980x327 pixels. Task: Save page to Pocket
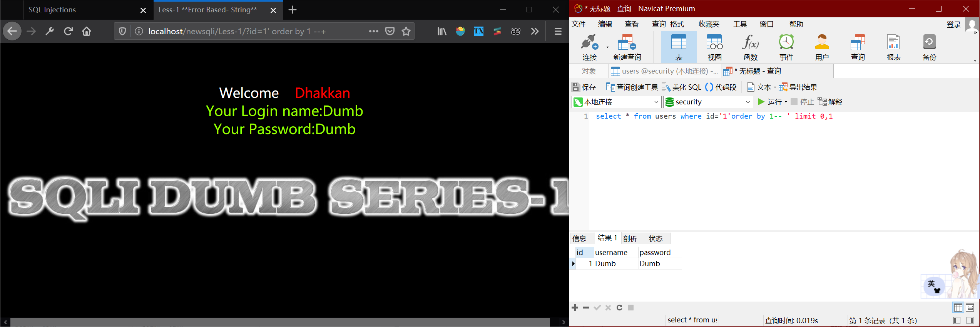pyautogui.click(x=390, y=31)
